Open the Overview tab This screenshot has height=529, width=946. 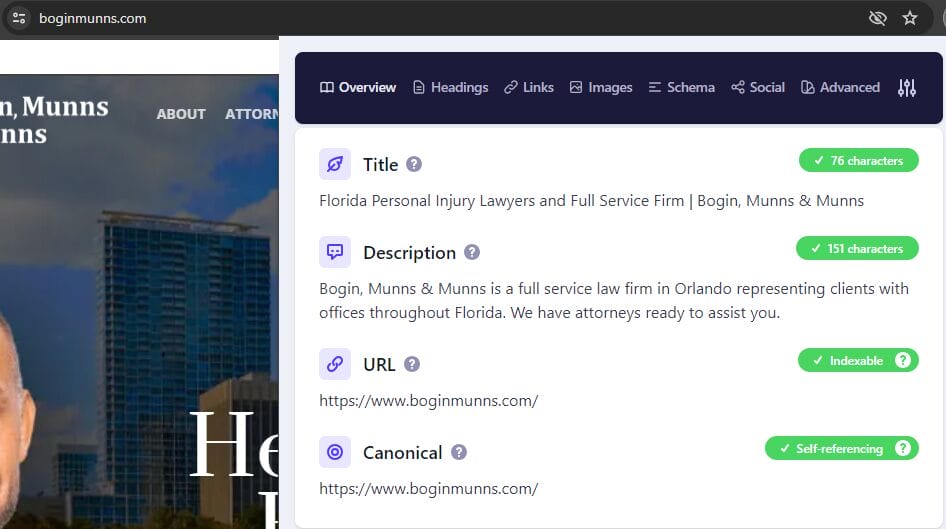point(358,87)
